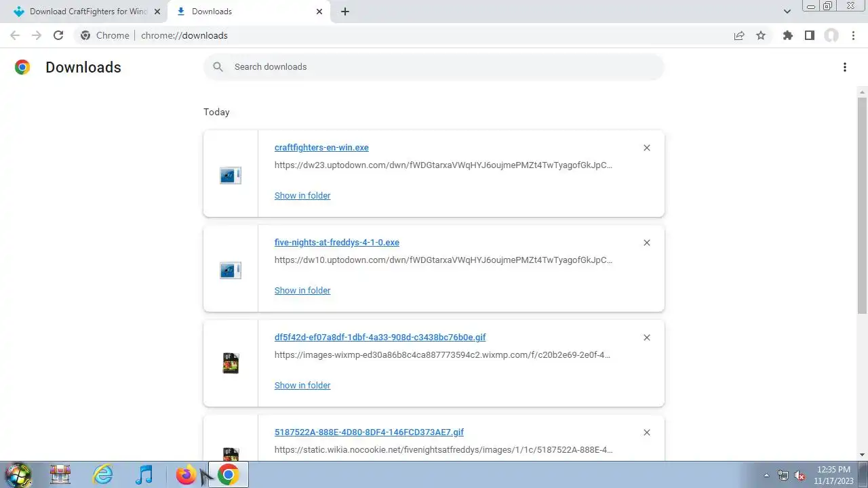Click the scrollbar down arrow

click(862, 455)
